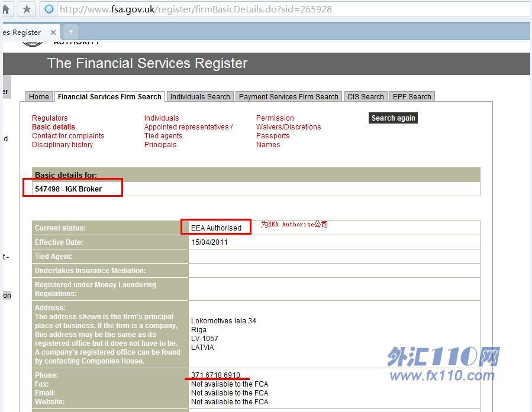Click the Registered under Money Laundering Regulations label
The height and width of the screenshot is (412, 532).
pos(95,289)
